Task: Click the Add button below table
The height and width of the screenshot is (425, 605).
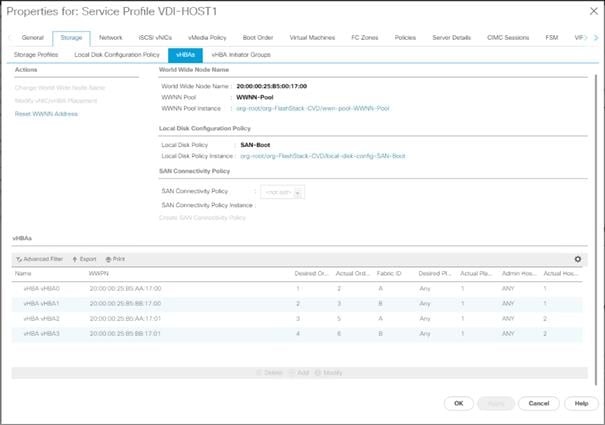Action: 299,373
